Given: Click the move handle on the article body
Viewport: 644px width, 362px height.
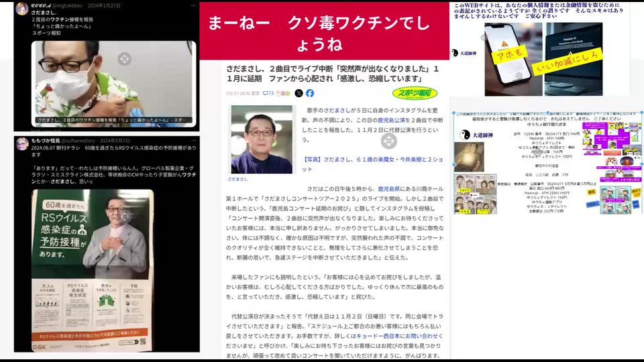Looking at the screenshot, I should 388,141.
